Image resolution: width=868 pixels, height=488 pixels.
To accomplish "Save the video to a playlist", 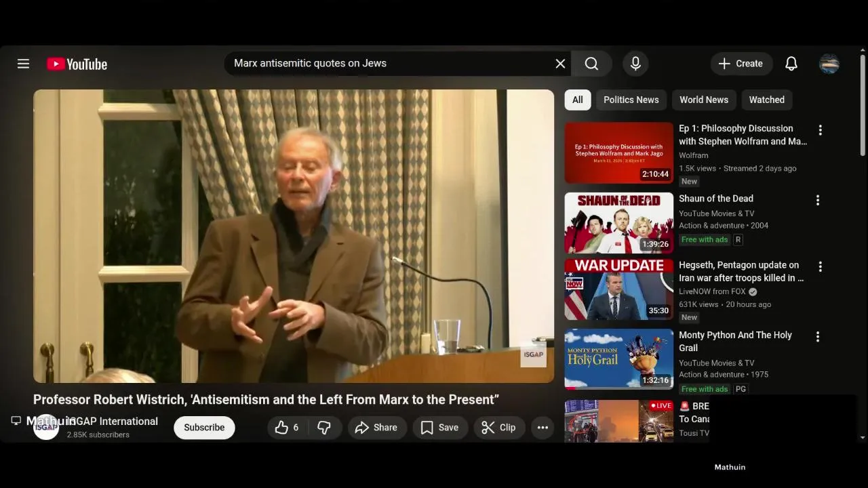I will pyautogui.click(x=439, y=428).
